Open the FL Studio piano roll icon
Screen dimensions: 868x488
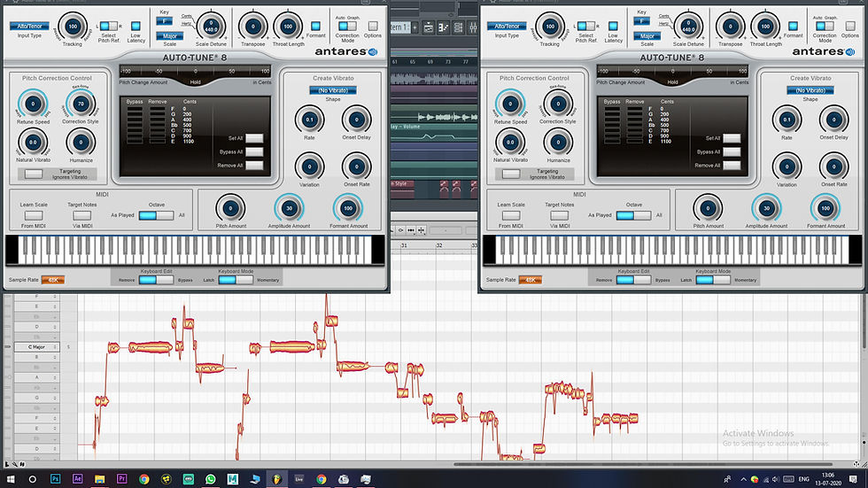coord(444,27)
